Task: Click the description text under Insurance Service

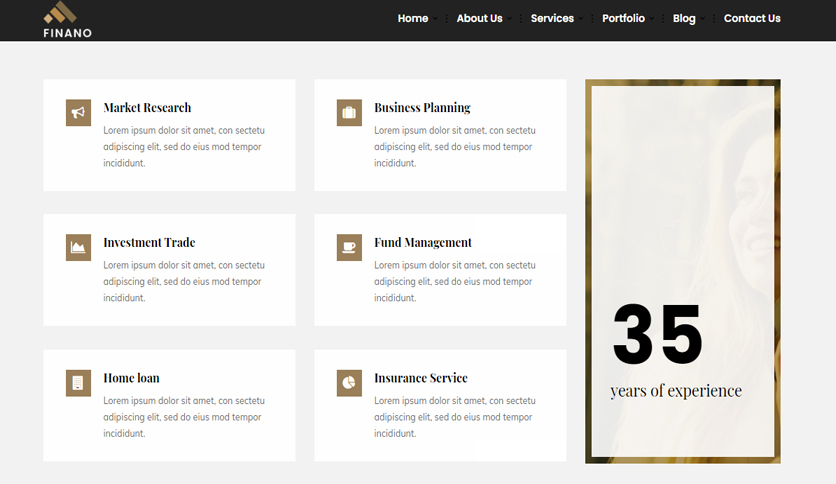Action: coord(455,417)
